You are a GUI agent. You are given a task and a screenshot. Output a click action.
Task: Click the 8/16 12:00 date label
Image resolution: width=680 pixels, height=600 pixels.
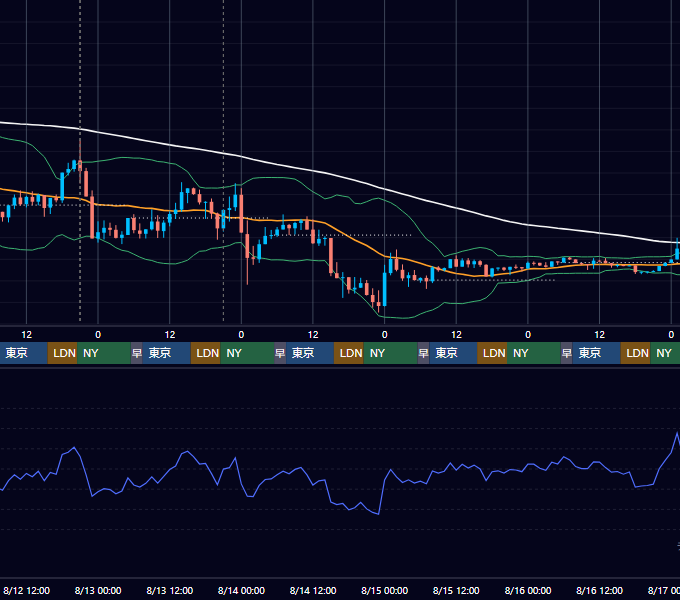(599, 590)
